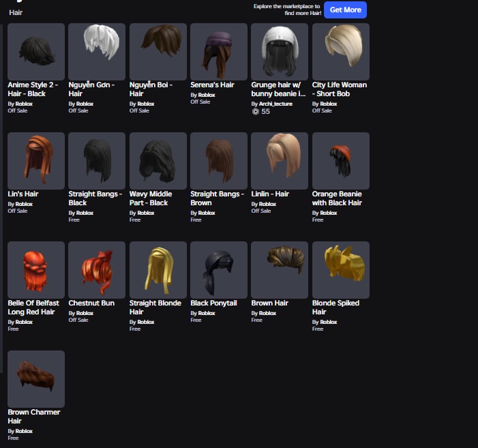The image size is (478, 448).
Task: Select the Anime Style 2 Black hair thumbnail
Action: (36, 52)
